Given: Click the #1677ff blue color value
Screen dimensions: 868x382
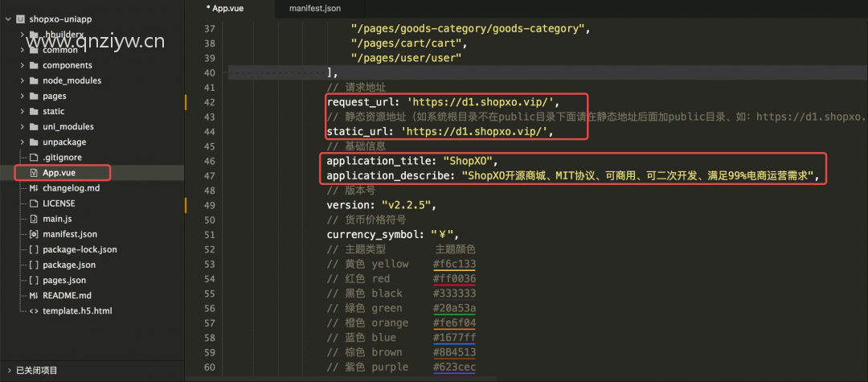Looking at the screenshot, I should point(454,338).
